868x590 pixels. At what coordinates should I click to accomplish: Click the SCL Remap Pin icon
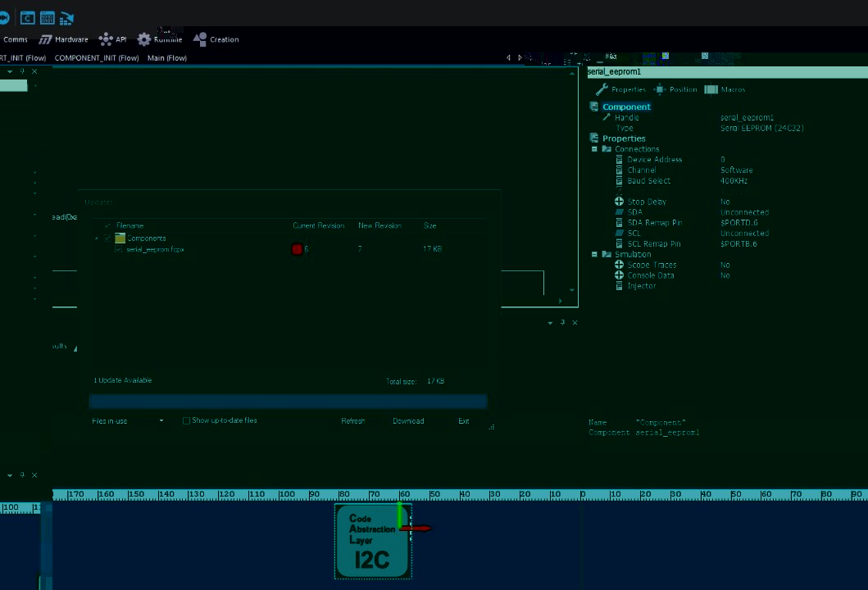(x=619, y=243)
